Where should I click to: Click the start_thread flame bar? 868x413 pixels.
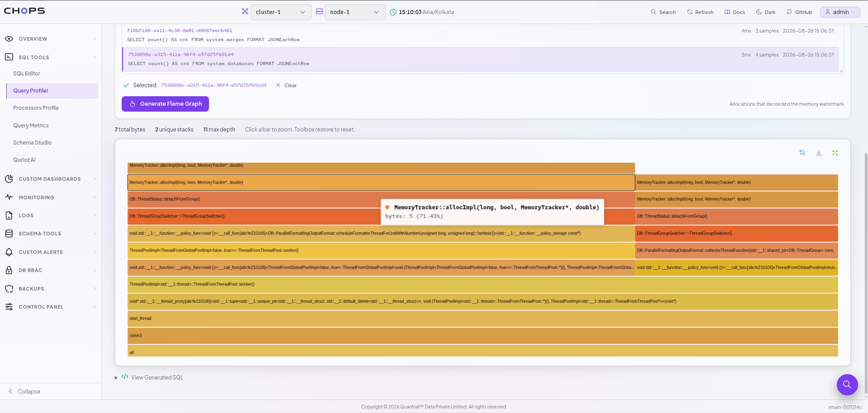point(483,319)
